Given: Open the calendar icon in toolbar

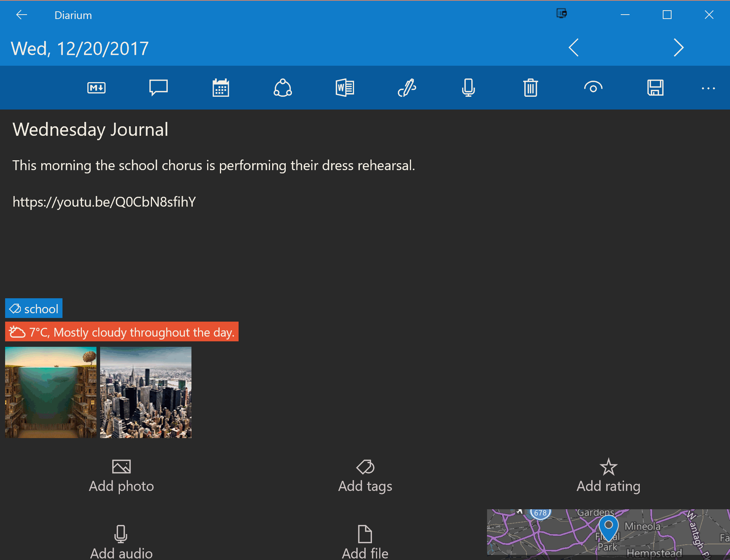Looking at the screenshot, I should point(221,88).
